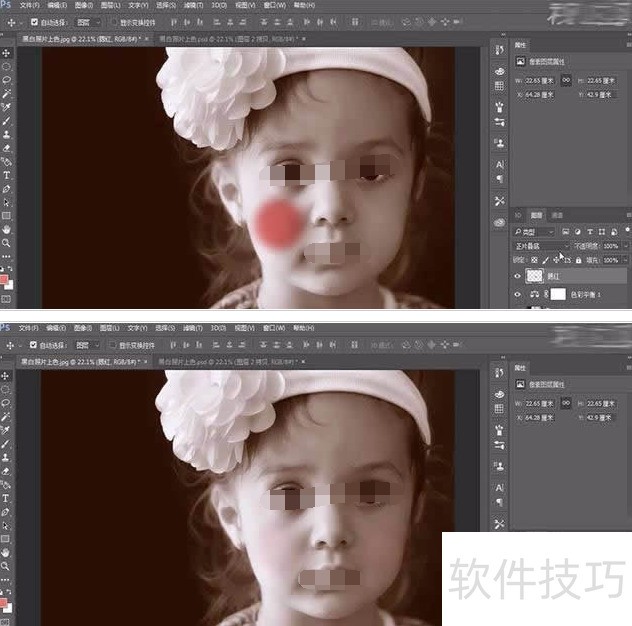Open Clone Source panel icon in upper screenshot
Viewport: 632px width, 626px height.
click(499, 143)
